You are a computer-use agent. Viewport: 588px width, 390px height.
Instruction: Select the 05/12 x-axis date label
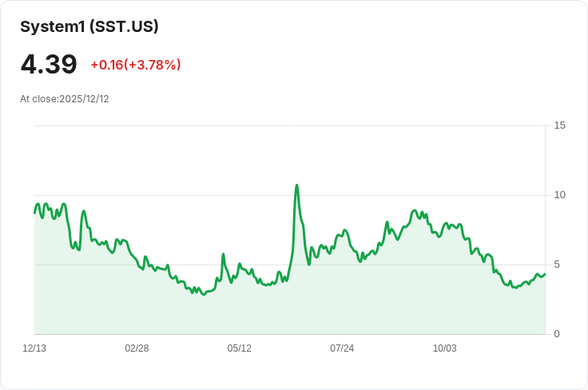239,348
